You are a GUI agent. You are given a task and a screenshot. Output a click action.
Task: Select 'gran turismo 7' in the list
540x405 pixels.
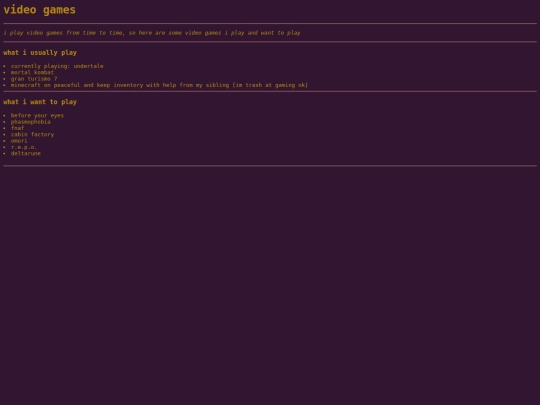point(34,79)
